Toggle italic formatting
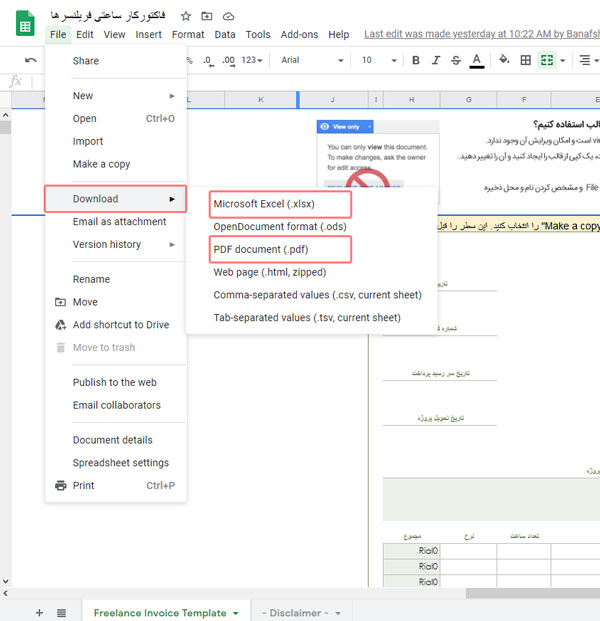600x621 pixels. click(x=436, y=60)
